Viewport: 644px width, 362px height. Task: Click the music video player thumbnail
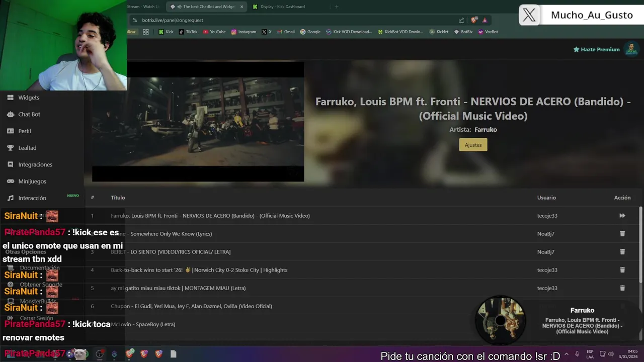pyautogui.click(x=198, y=122)
